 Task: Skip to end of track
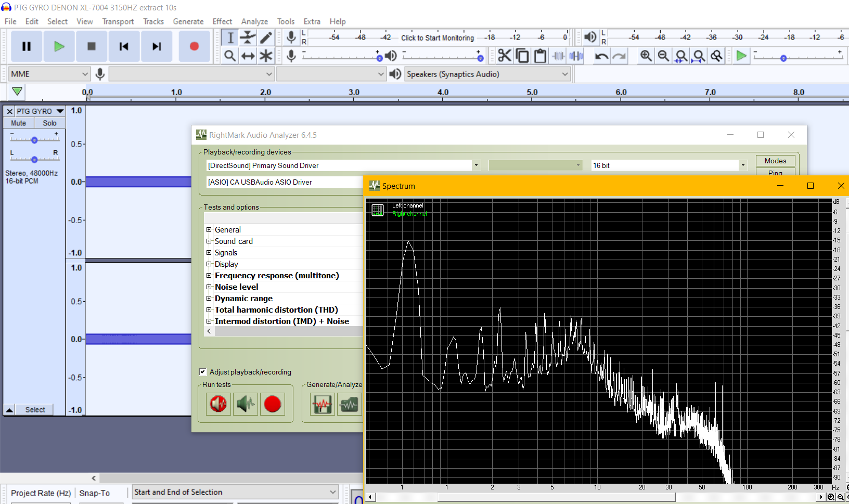pyautogui.click(x=157, y=46)
